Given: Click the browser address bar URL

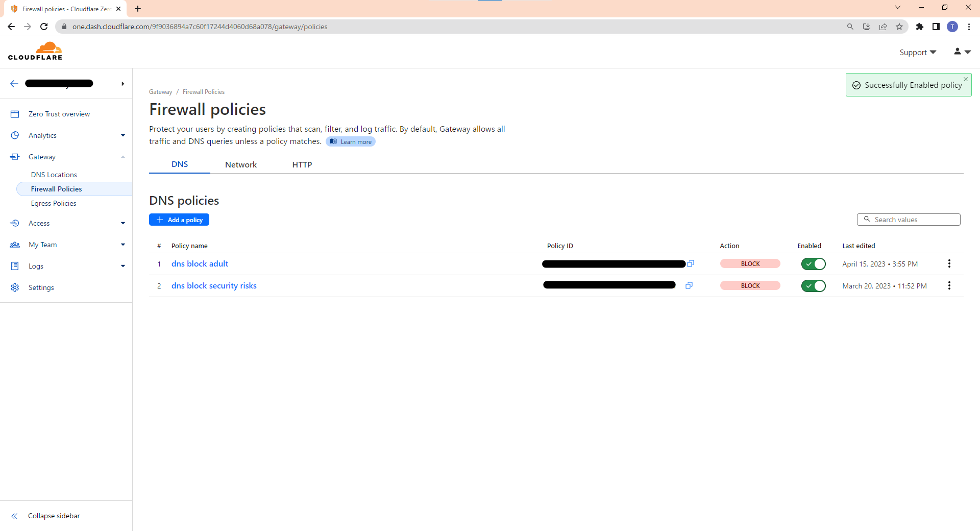Looking at the screenshot, I should [x=200, y=27].
